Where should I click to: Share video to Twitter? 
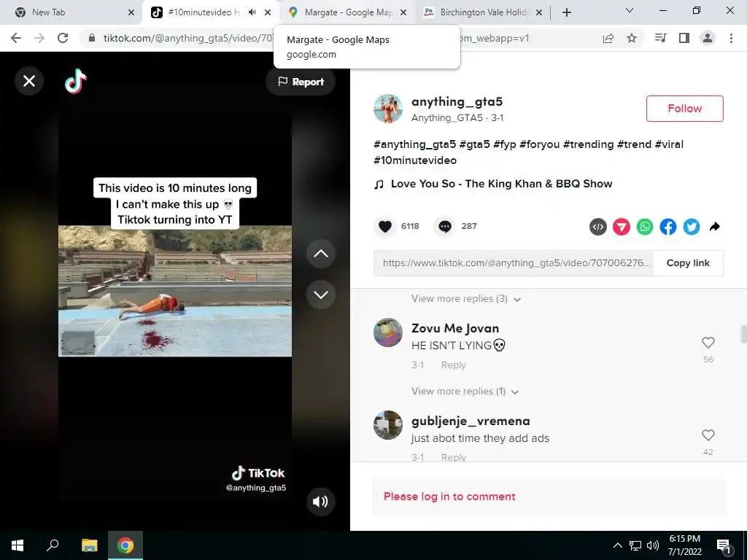coord(692,227)
